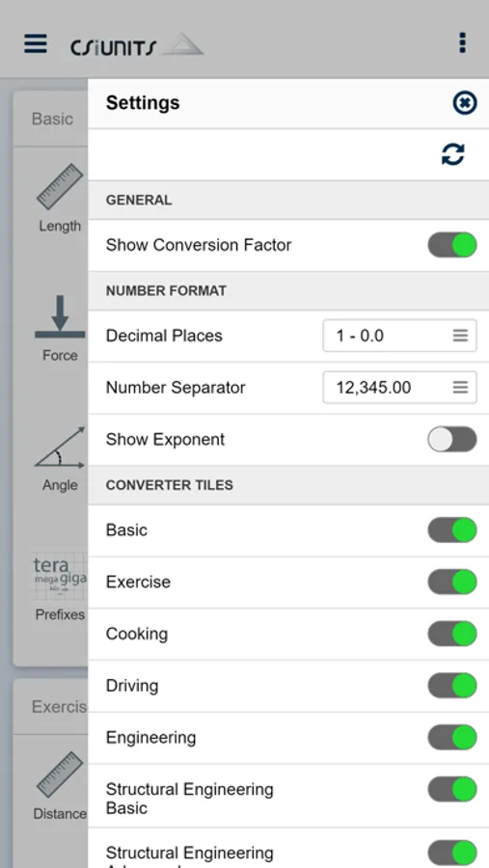
Task: Enable the Show Exponent switch
Action: (452, 440)
